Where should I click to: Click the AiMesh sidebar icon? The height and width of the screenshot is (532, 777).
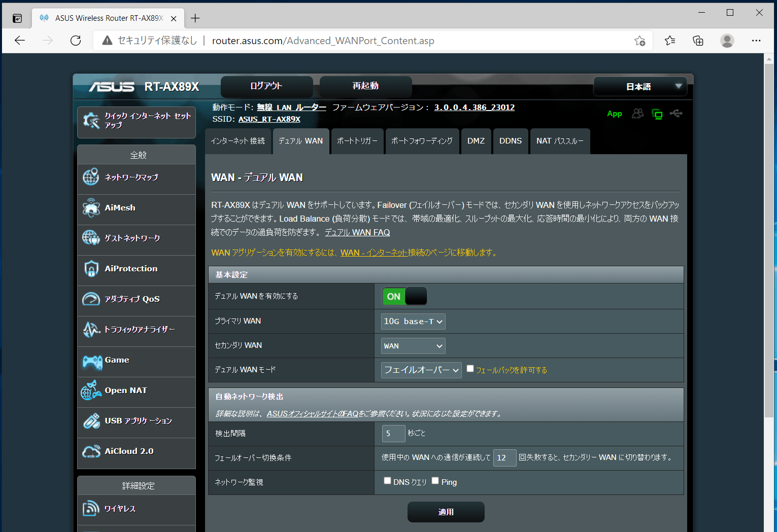(x=91, y=207)
